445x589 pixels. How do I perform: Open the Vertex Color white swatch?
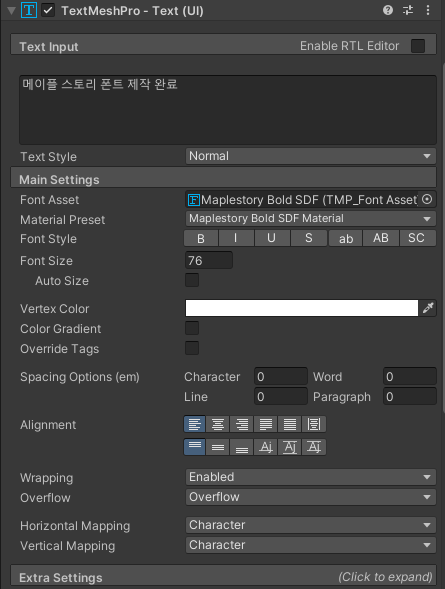pos(302,308)
